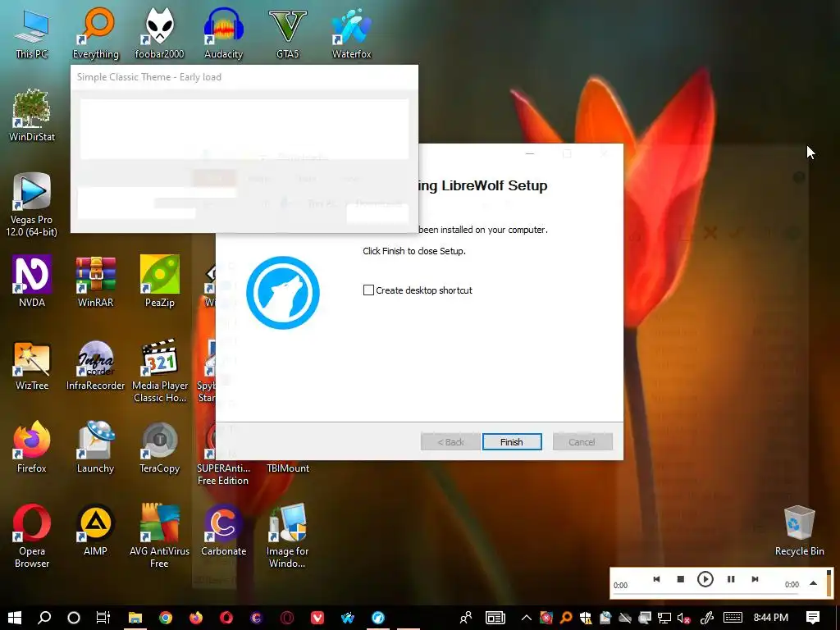The width and height of the screenshot is (840, 630).
Task: Open Task View on the taskbar
Action: coord(103,618)
